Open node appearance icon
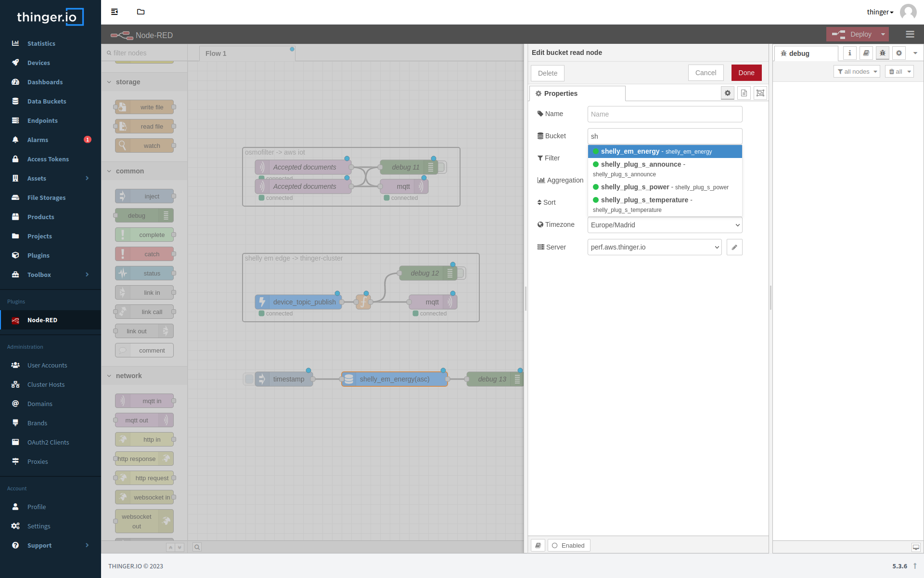Viewport: 924px width, 578px height. (x=760, y=93)
